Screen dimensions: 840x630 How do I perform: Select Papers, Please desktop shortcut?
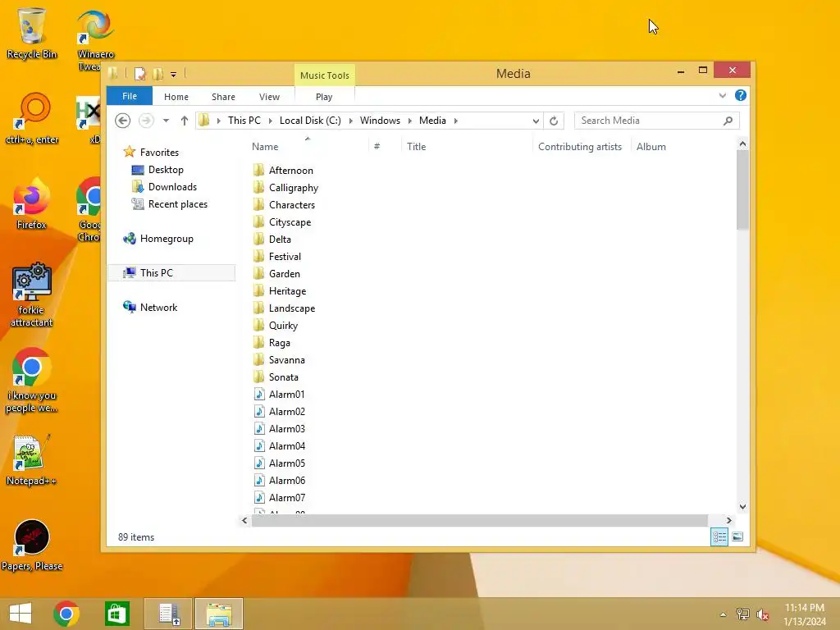(x=32, y=546)
